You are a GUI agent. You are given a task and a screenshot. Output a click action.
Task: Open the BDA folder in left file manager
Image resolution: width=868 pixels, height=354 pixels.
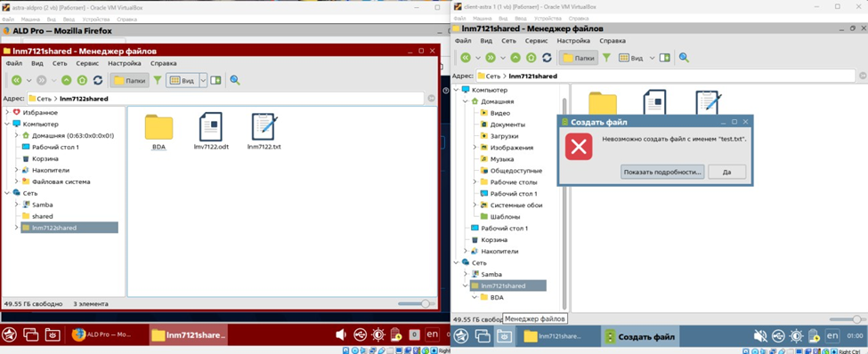[158, 133]
